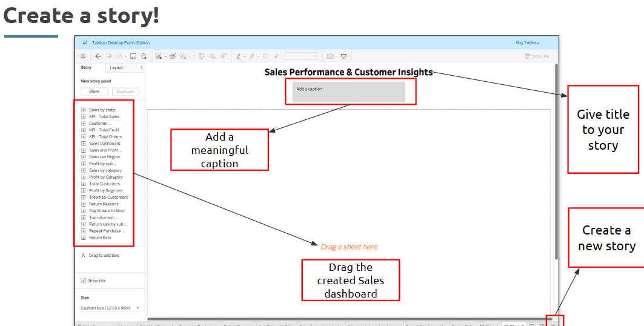644x326 pixels.
Task: Click the Drag to add text item
Action: coord(101,255)
